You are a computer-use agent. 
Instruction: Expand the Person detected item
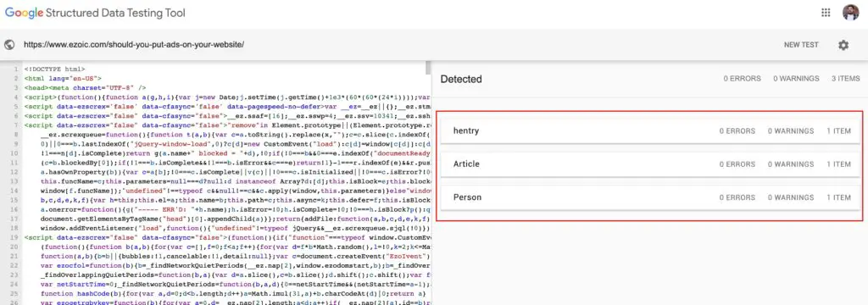click(x=649, y=197)
